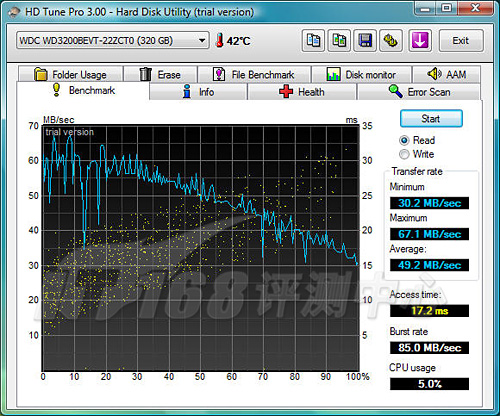Screen dimensions: 500x416
Task: Click the thermometer temperature indicator
Action: point(219,40)
